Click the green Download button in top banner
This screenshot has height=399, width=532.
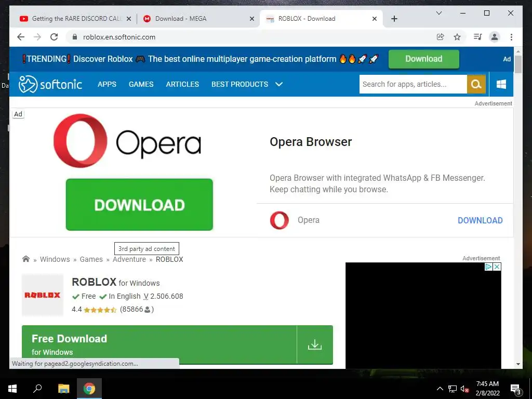(x=424, y=59)
